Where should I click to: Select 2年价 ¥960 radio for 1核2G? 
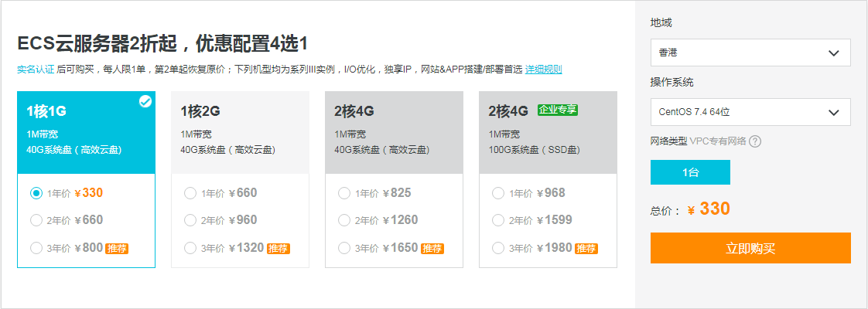pyautogui.click(x=190, y=220)
